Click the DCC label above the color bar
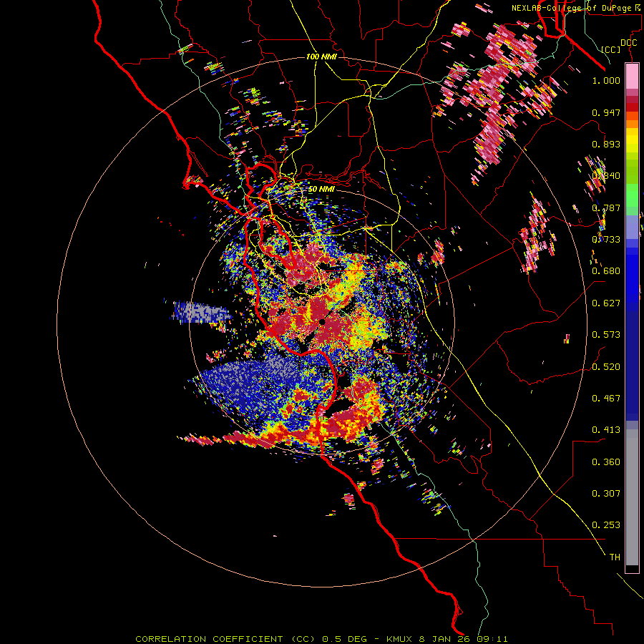The width and height of the screenshot is (644, 644). 629,43
